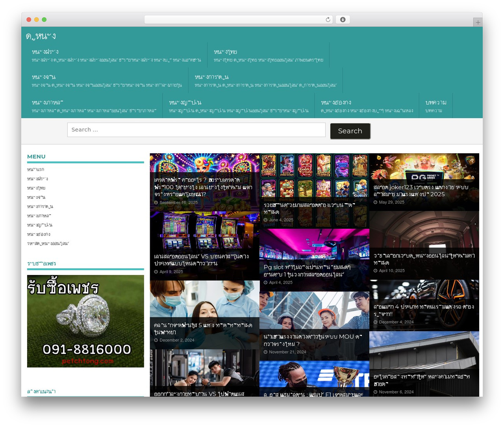The width and height of the screenshot is (504, 427).
Task: Click the clock icon beside April 9, 2025
Action: [x=156, y=272]
